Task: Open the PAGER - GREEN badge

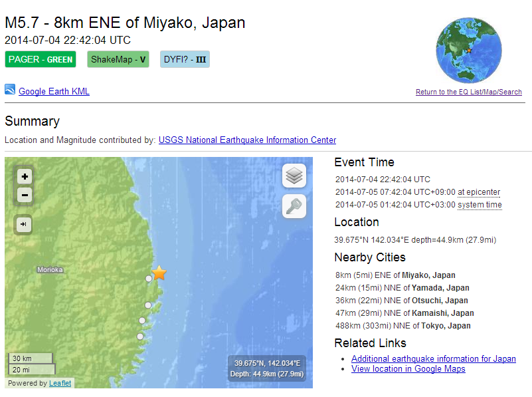Action: pyautogui.click(x=41, y=59)
